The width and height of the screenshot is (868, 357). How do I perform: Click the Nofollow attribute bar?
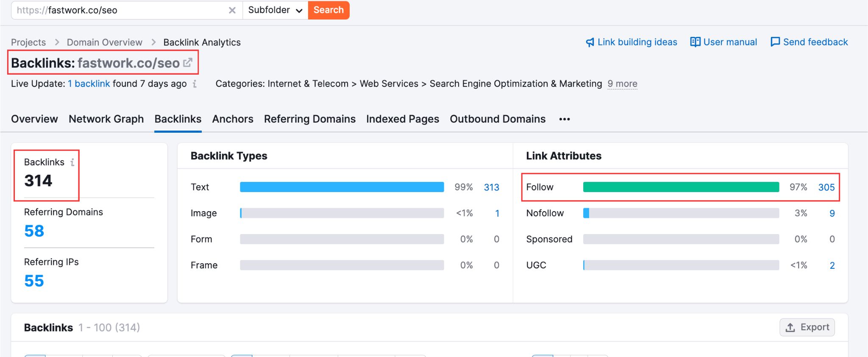[681, 213]
